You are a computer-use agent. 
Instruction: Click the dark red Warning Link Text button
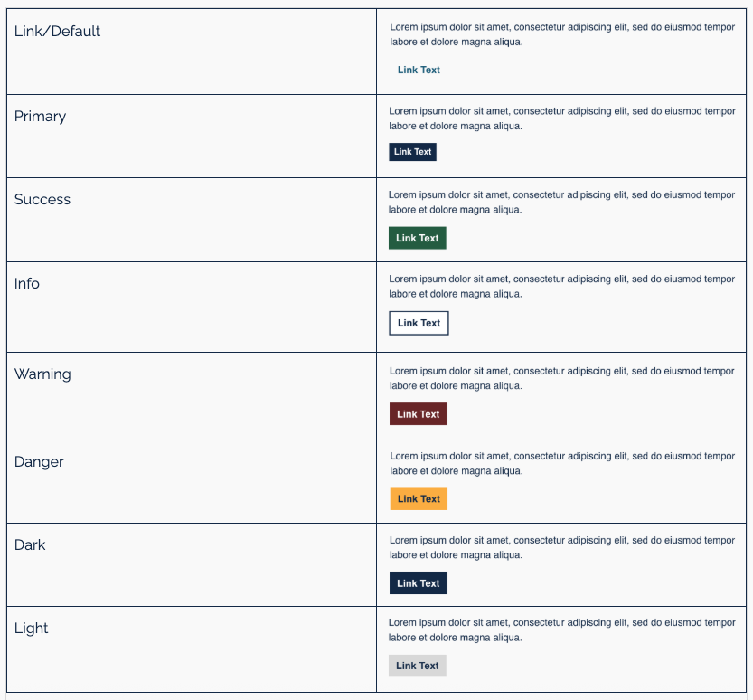(418, 414)
